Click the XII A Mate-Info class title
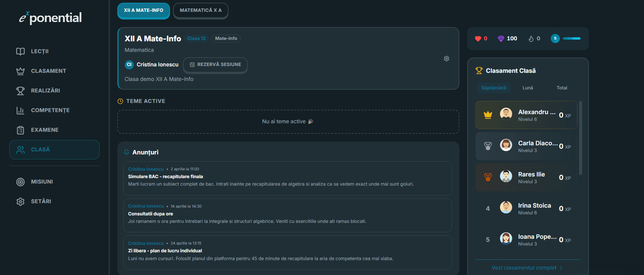The height and width of the screenshot is (275, 644). (x=153, y=39)
